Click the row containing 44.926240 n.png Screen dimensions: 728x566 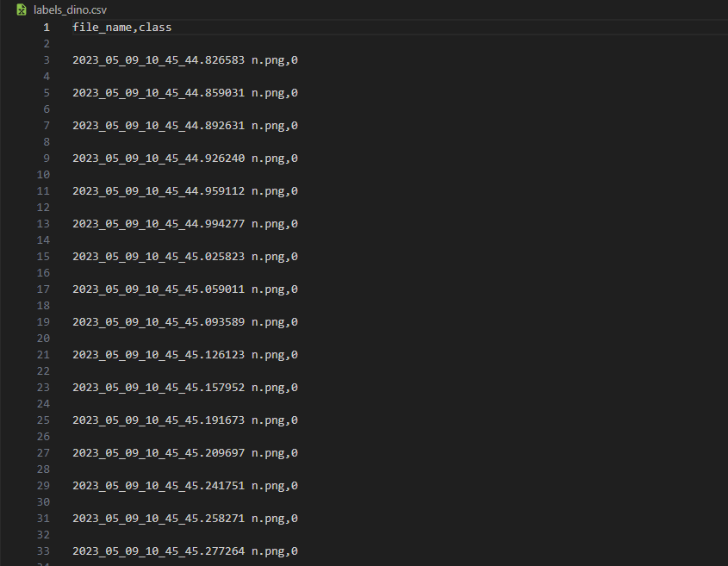click(x=185, y=159)
